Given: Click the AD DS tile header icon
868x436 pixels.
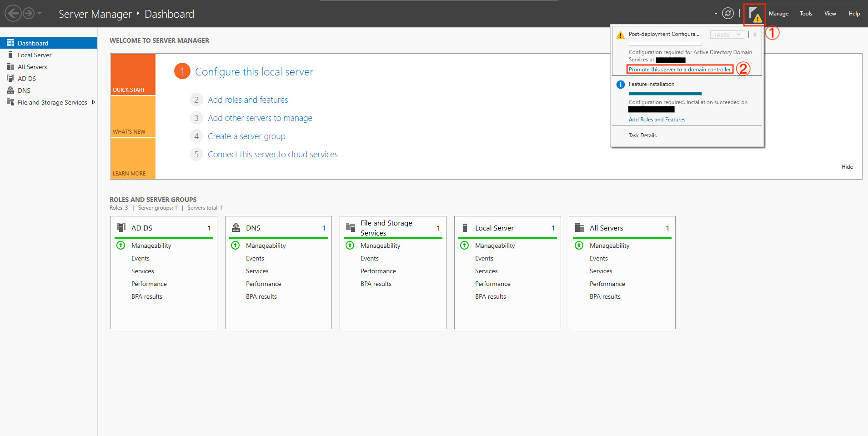Looking at the screenshot, I should [x=121, y=227].
